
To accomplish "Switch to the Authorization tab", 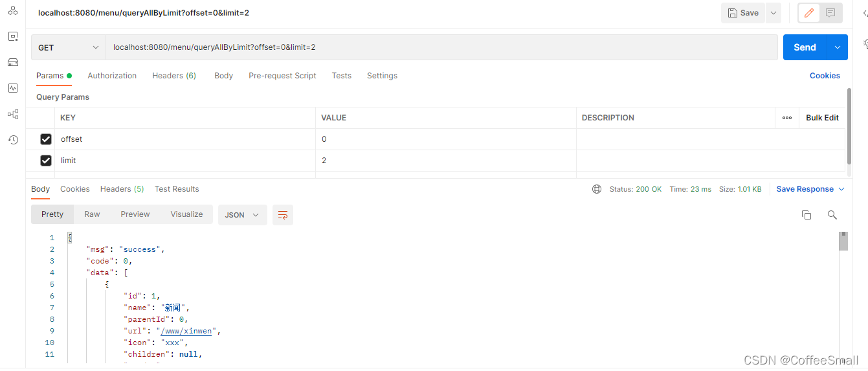I will [x=112, y=76].
